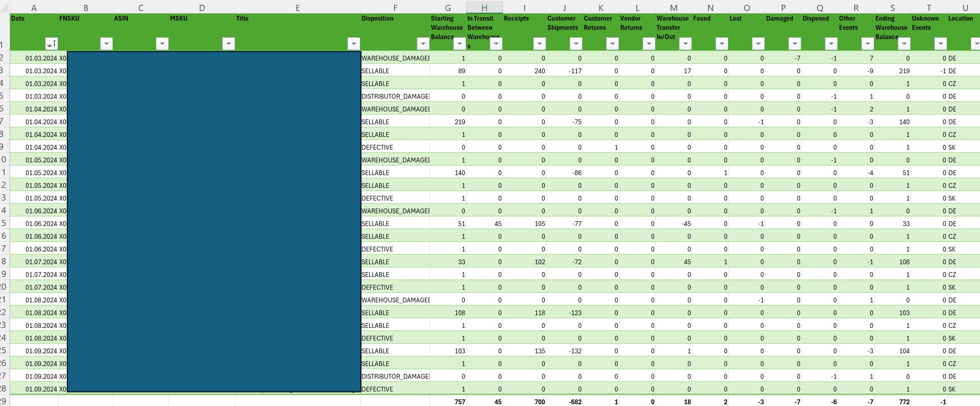Open the Date column filter dropdown
The width and height of the screenshot is (980, 406).
(51, 43)
